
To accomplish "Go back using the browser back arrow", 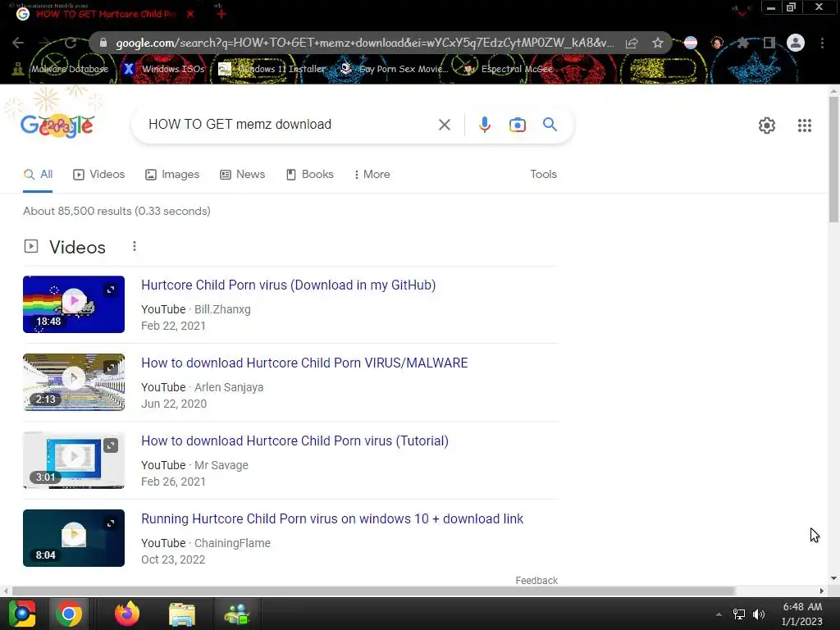I will (18, 43).
